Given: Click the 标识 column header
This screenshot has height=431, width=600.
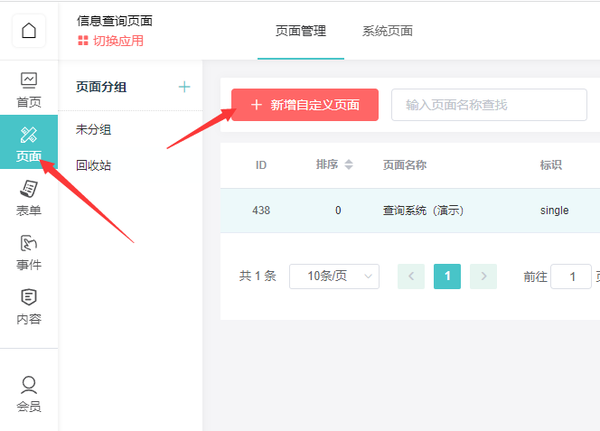Looking at the screenshot, I should 551,165.
